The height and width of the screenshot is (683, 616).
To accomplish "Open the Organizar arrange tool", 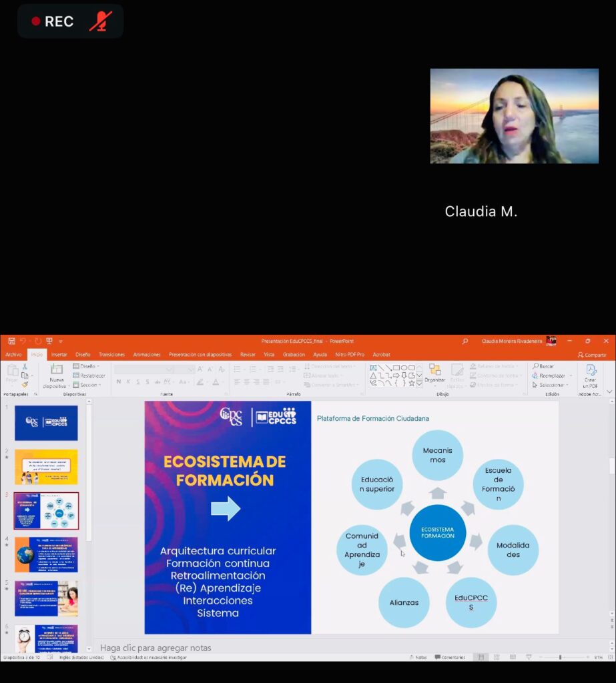I will [x=434, y=374].
